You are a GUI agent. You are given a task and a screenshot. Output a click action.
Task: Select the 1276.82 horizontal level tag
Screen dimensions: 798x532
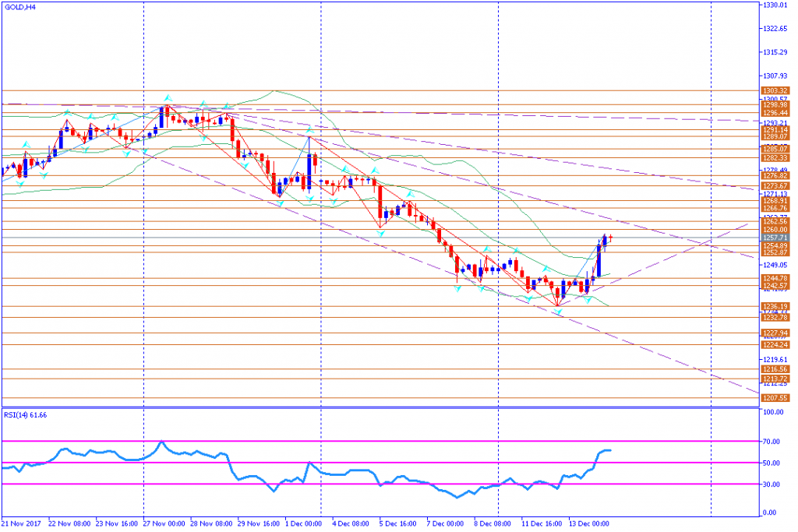775,176
